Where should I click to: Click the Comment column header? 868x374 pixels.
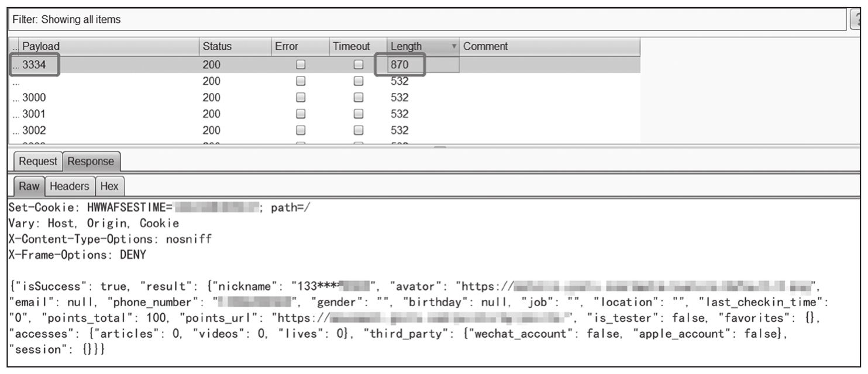pos(550,47)
